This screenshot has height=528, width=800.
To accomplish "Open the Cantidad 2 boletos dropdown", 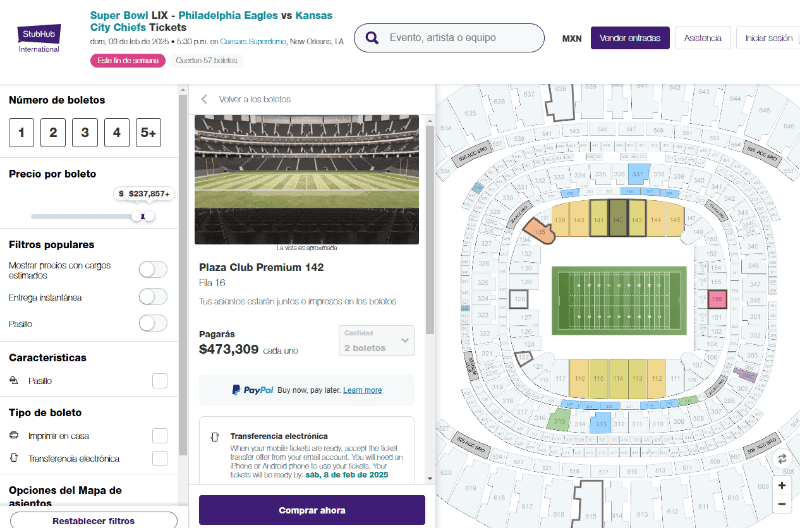I will point(377,341).
